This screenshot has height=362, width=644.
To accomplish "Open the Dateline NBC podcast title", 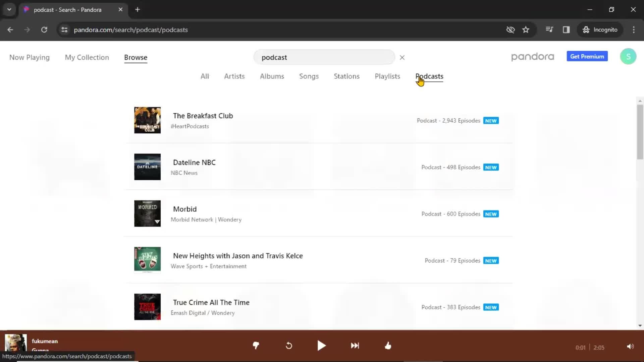I will coord(194,163).
